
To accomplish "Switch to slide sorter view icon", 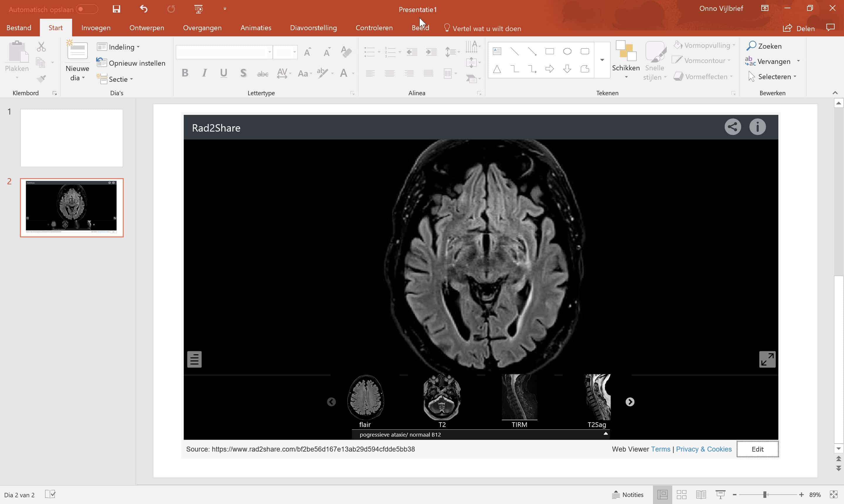I will (681, 495).
